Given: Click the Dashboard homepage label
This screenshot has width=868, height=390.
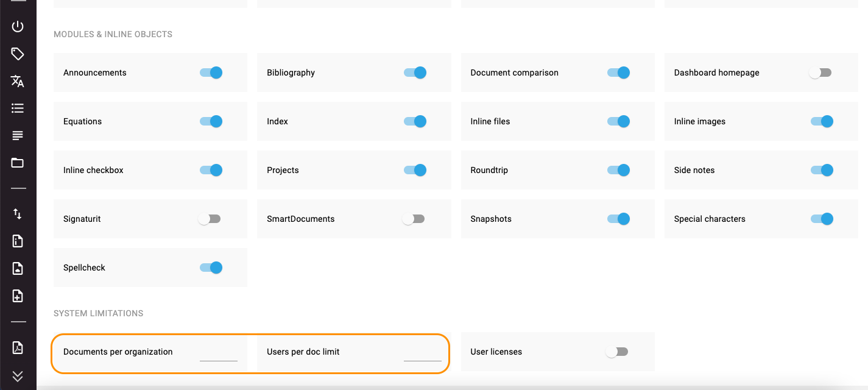Looking at the screenshot, I should pyautogui.click(x=717, y=73).
